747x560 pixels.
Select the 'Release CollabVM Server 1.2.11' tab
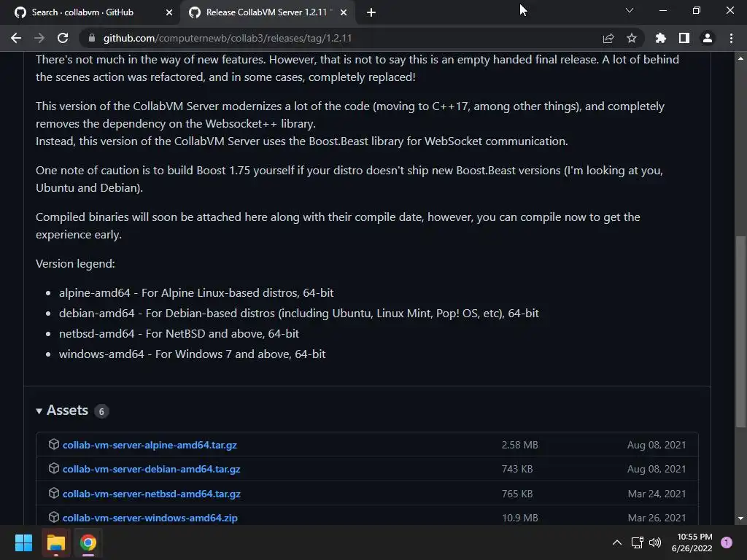coord(266,12)
